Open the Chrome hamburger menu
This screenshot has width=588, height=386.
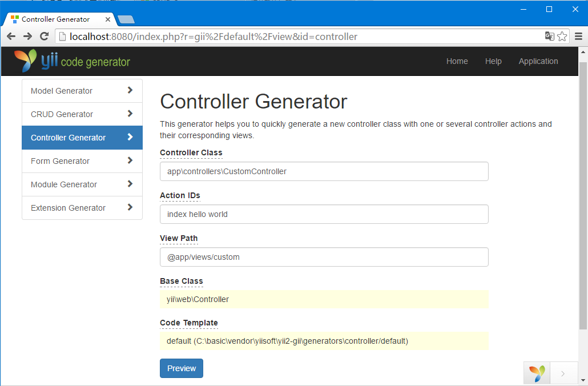(x=579, y=37)
